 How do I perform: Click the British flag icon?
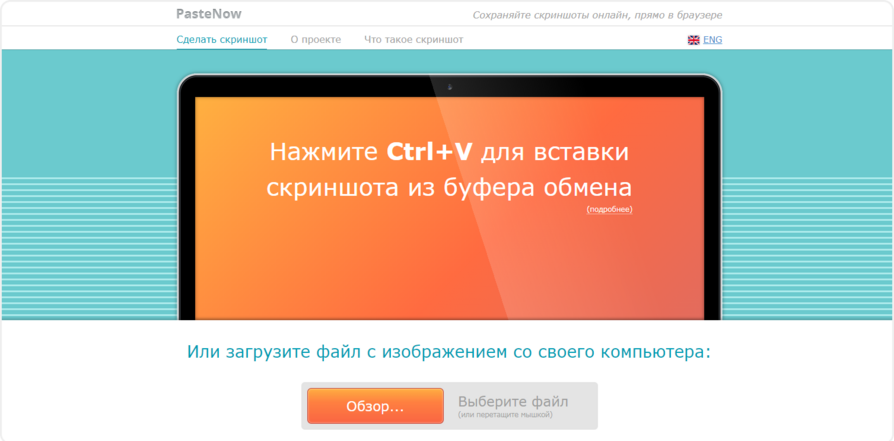click(x=693, y=40)
